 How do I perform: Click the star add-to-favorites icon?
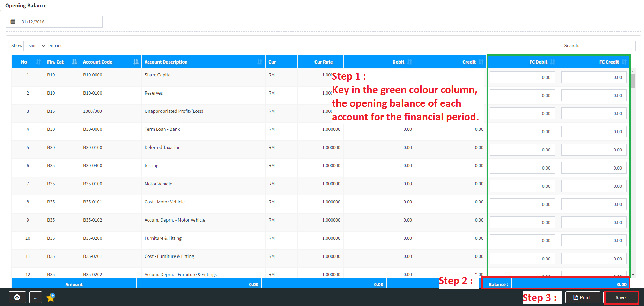51,297
